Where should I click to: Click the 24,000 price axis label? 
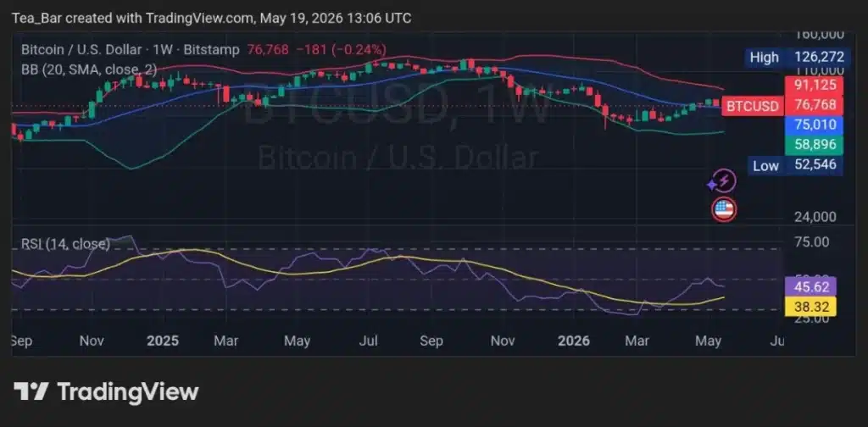(x=816, y=217)
